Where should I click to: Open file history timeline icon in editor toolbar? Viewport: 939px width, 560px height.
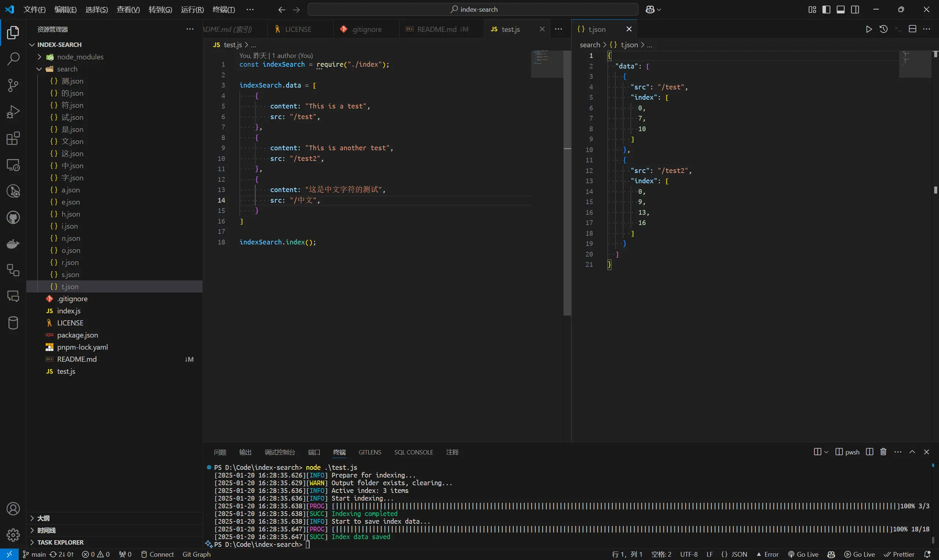click(884, 29)
